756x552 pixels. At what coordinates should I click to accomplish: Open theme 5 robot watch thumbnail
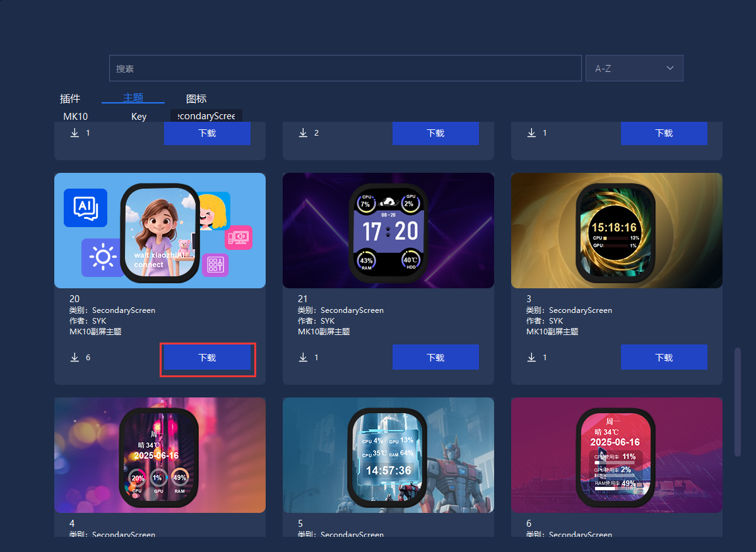[388, 455]
